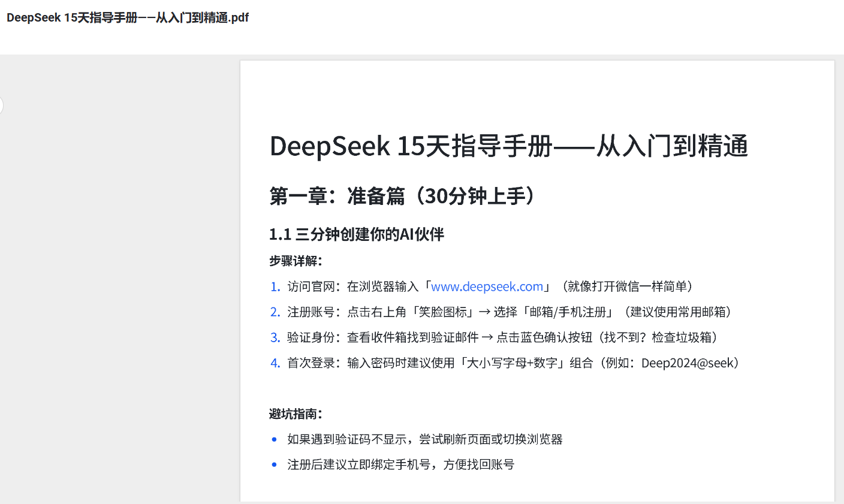This screenshot has height=504, width=844.
Task: Click the section heading '1.1 三分钟创建你的AI伙伴'
Action: (x=357, y=234)
